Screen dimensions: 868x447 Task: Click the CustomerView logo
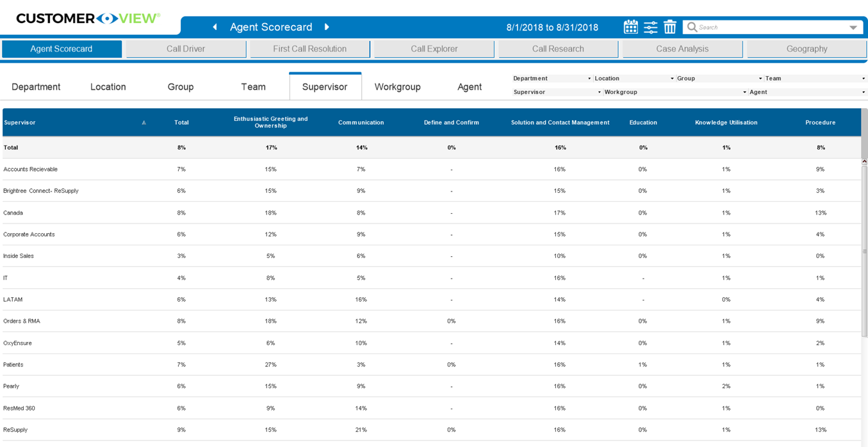point(88,18)
